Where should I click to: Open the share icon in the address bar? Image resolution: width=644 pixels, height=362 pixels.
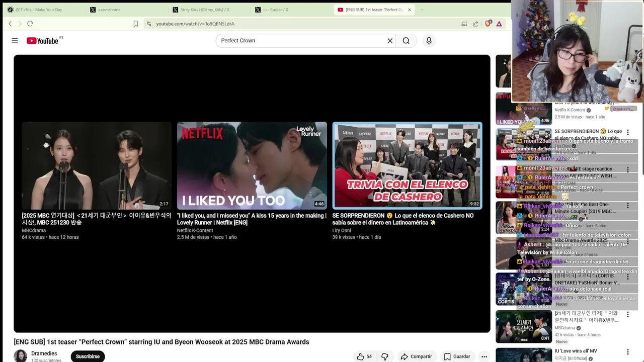pos(475,24)
